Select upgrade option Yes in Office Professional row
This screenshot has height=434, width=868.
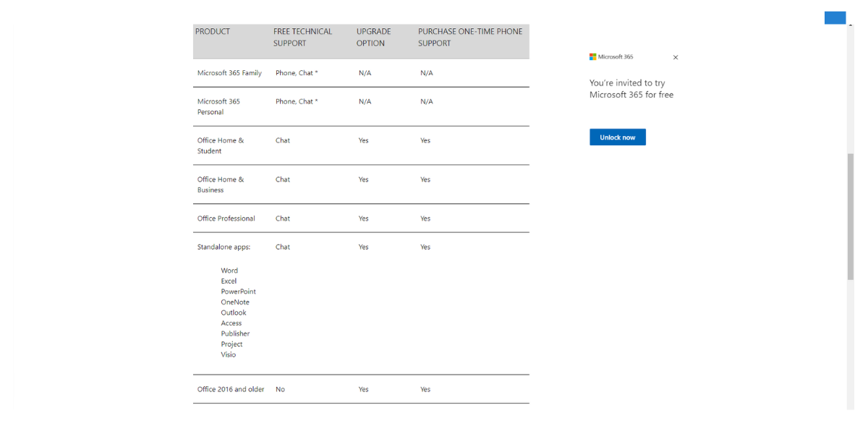(x=364, y=218)
